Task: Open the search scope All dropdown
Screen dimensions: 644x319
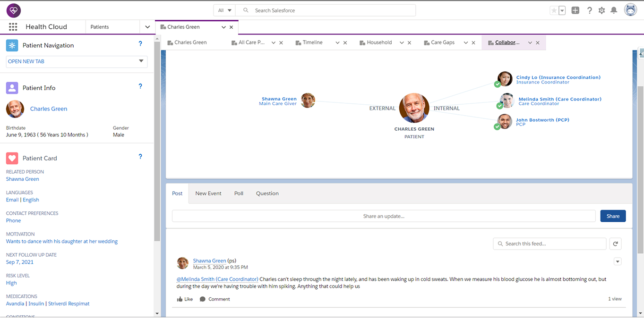Action: tap(224, 10)
